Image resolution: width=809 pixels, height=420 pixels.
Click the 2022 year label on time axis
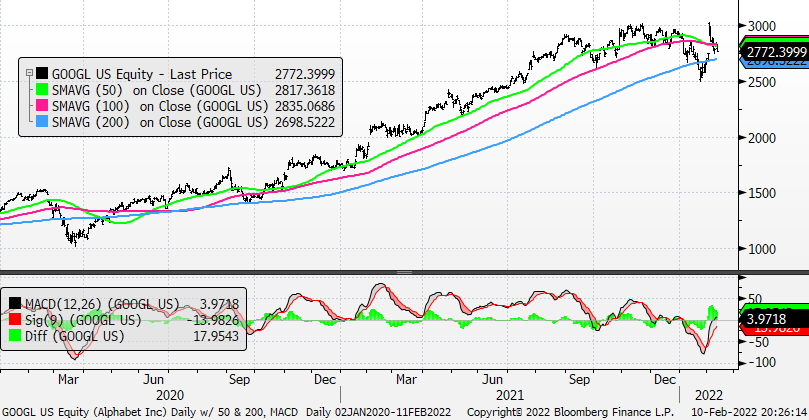pos(709,396)
